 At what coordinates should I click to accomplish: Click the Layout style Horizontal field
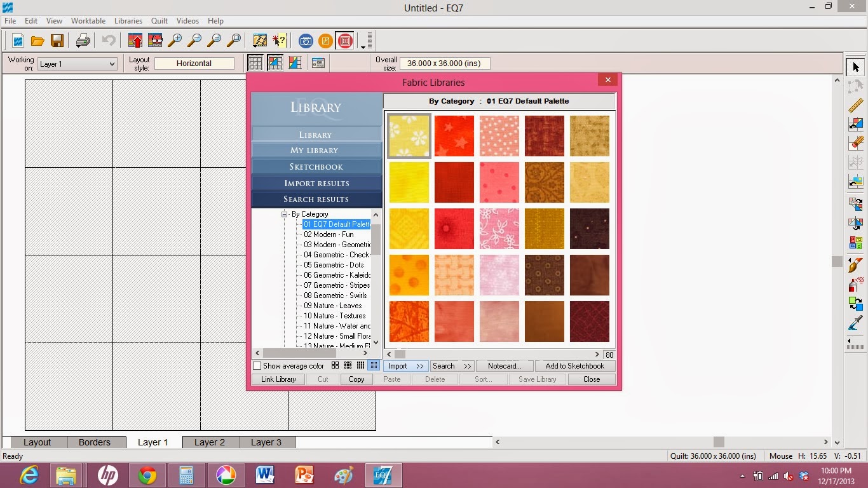(194, 64)
